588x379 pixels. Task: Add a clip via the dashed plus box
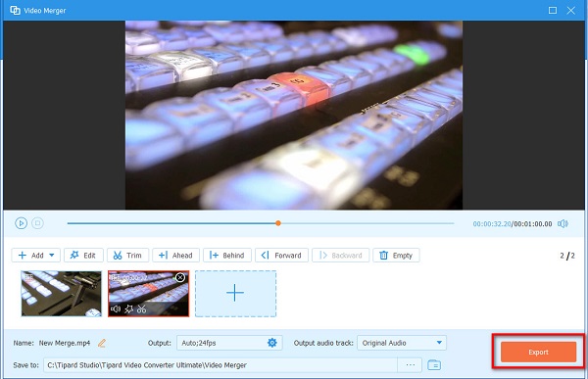pos(235,294)
